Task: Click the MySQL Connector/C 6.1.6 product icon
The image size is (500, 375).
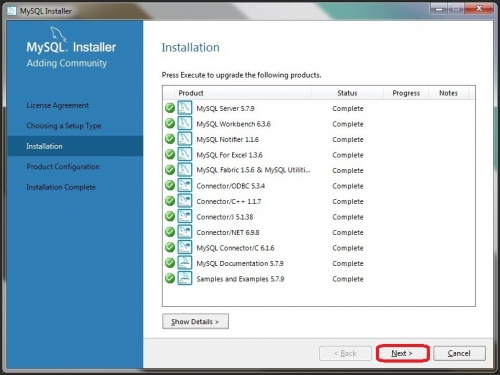Action: pos(185,248)
